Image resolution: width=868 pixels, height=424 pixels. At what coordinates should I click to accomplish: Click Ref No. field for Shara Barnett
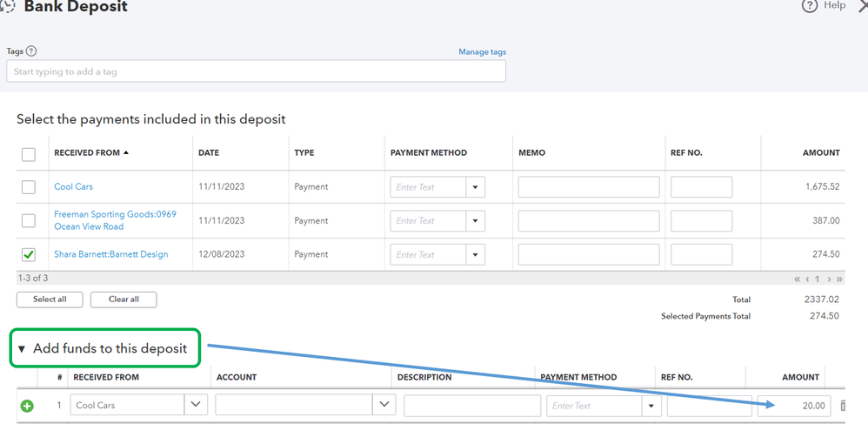coord(701,254)
